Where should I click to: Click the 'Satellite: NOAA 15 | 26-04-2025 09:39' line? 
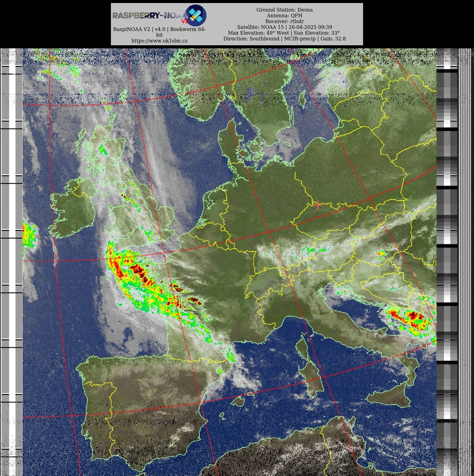point(284,27)
